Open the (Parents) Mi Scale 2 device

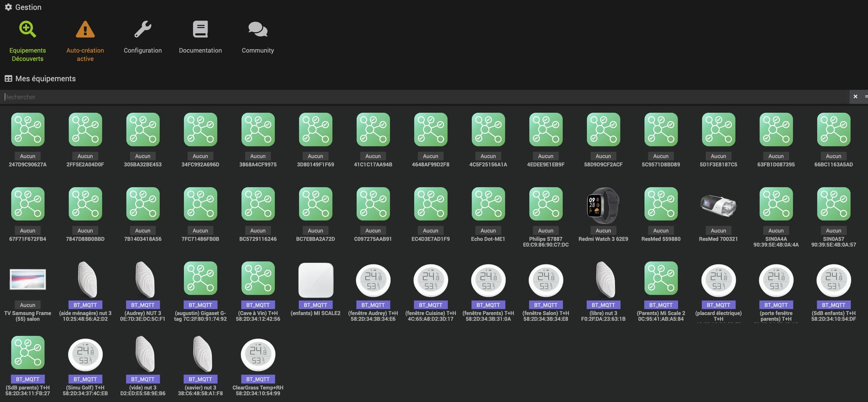coord(660,280)
